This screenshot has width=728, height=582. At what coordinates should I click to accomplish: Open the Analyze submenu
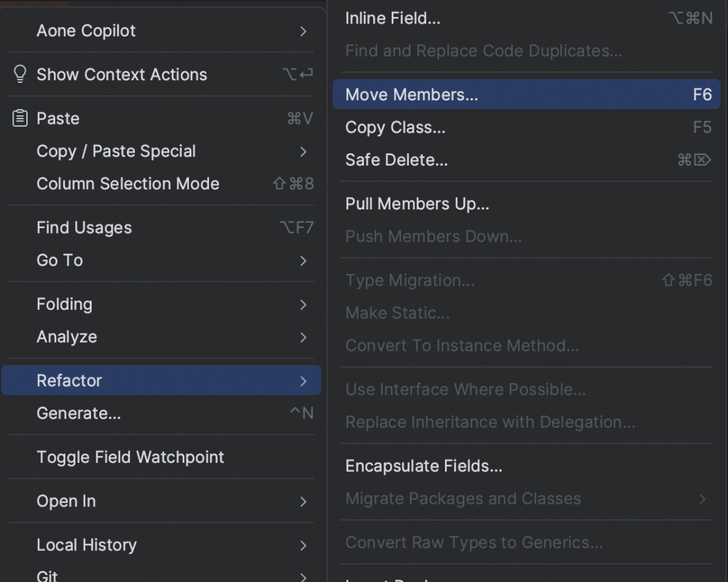pyautogui.click(x=161, y=337)
